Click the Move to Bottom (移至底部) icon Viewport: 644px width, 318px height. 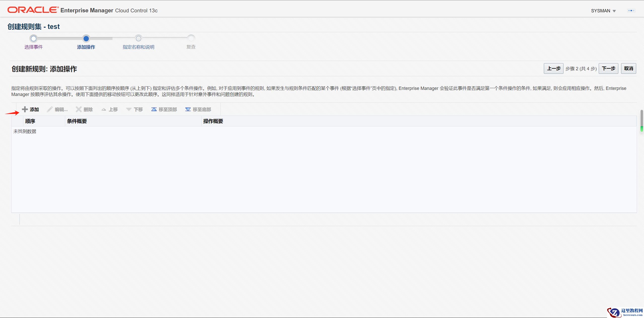coord(188,109)
